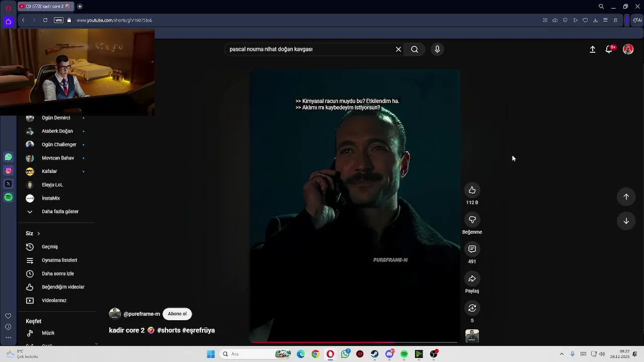
Task: Go to next short with down arrow
Action: tap(626, 221)
